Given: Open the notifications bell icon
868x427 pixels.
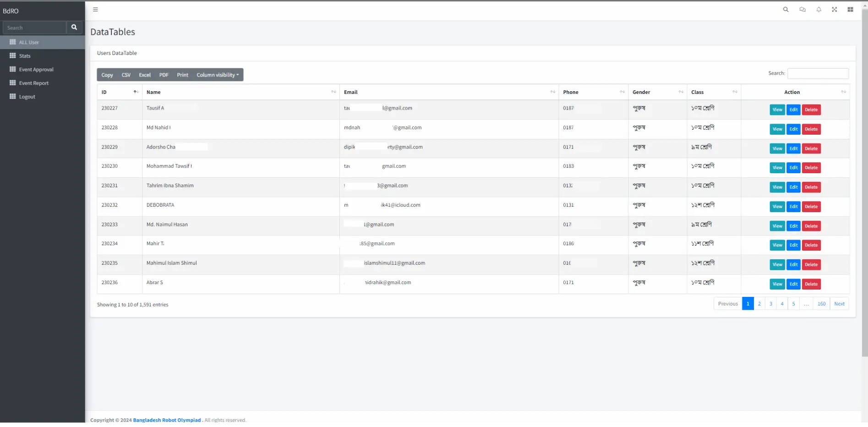Looking at the screenshot, I should click(x=819, y=9).
